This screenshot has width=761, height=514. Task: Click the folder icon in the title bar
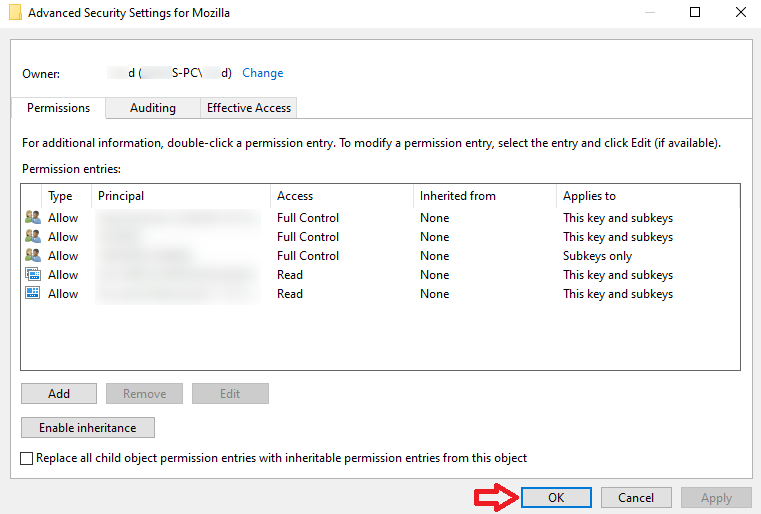coord(13,12)
